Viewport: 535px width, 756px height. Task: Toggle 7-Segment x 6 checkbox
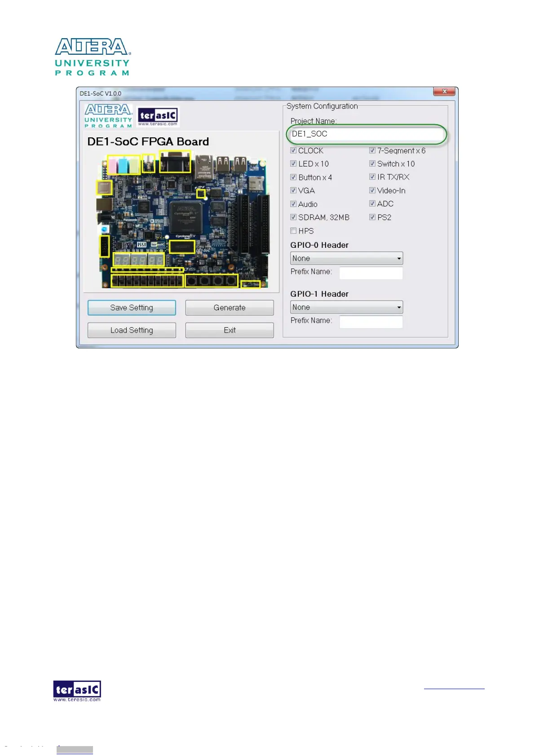(372, 150)
